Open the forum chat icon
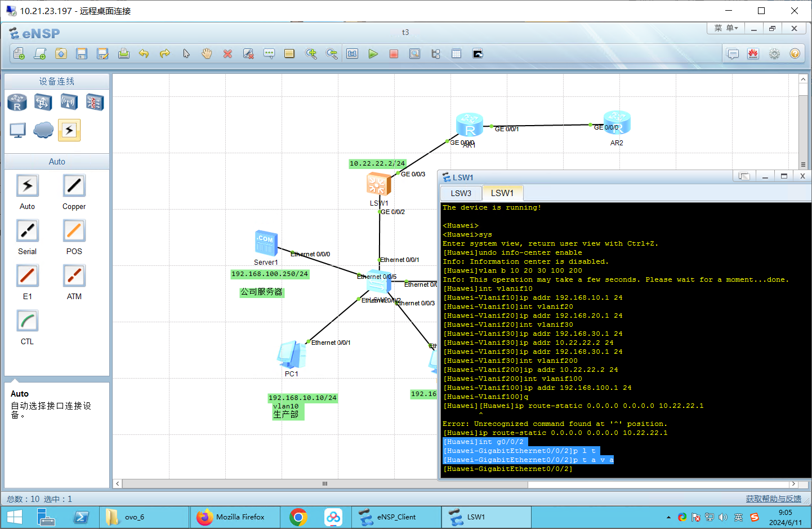Image resolution: width=812 pixels, height=529 pixels. click(733, 54)
